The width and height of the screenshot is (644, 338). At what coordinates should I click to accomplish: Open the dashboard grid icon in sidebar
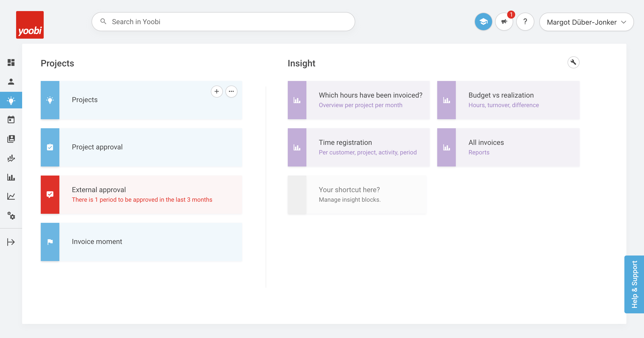(x=11, y=62)
